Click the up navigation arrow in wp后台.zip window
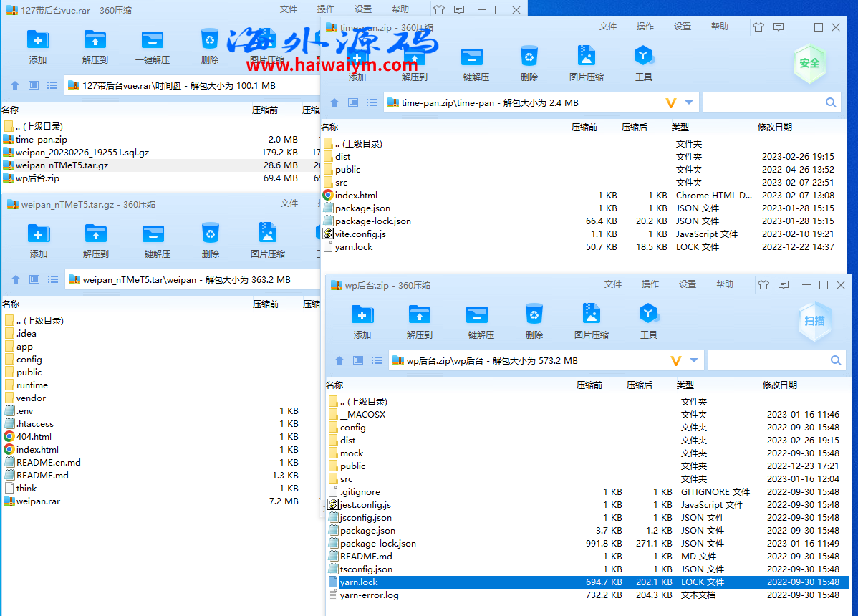 pyautogui.click(x=339, y=360)
